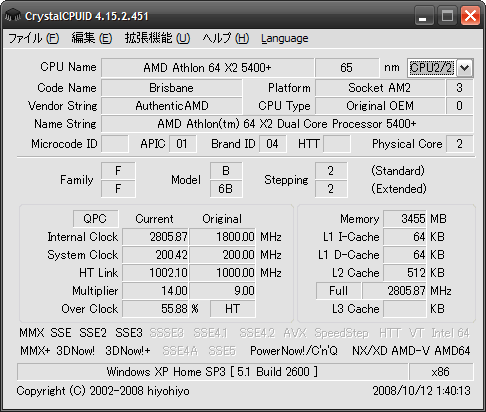Click the QPC timer button

[x=95, y=219]
